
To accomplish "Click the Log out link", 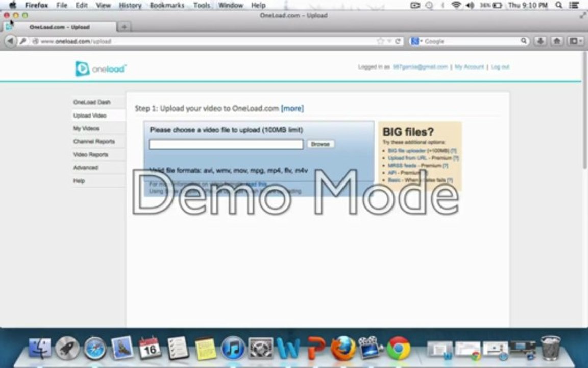I will (x=500, y=67).
